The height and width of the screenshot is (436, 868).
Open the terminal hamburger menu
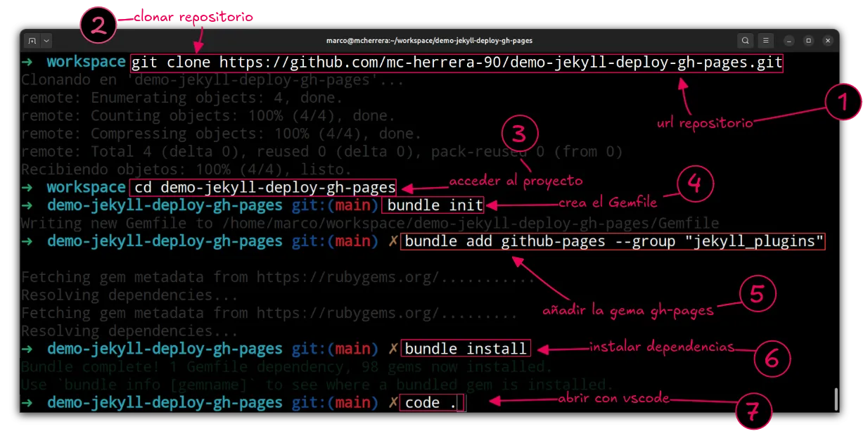(x=767, y=40)
